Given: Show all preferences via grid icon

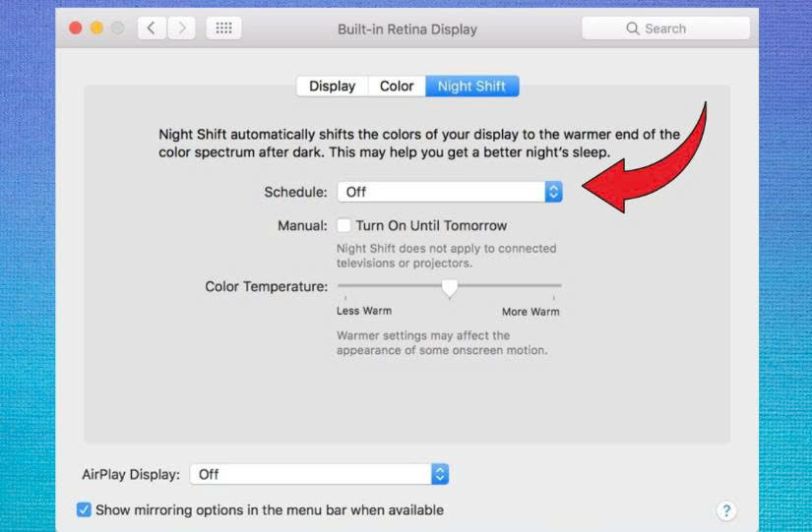Looking at the screenshot, I should point(223,28).
